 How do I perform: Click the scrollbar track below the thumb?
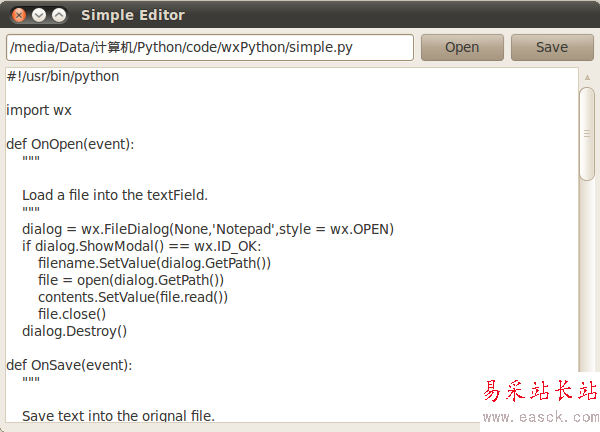(587, 300)
